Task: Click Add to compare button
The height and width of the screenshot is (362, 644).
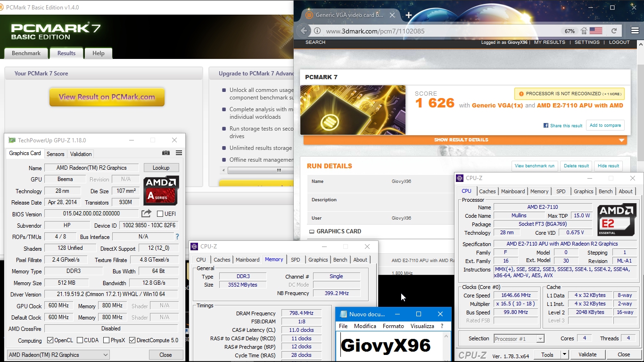Action: tap(605, 125)
